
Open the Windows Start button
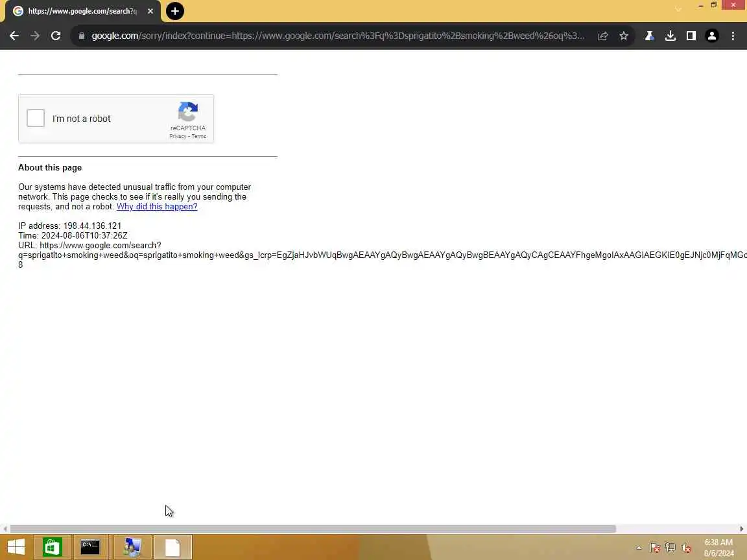pos(16,547)
